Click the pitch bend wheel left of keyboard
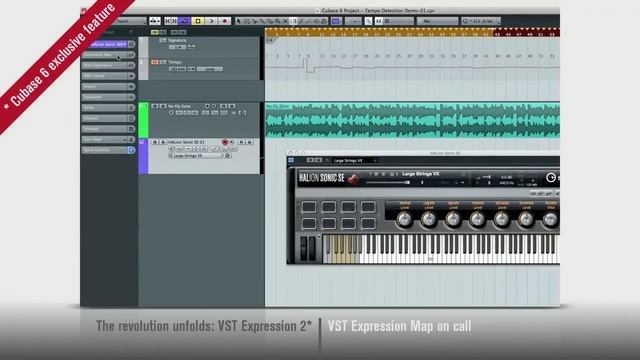Viewport: 640px width, 360px height. tap(303, 248)
